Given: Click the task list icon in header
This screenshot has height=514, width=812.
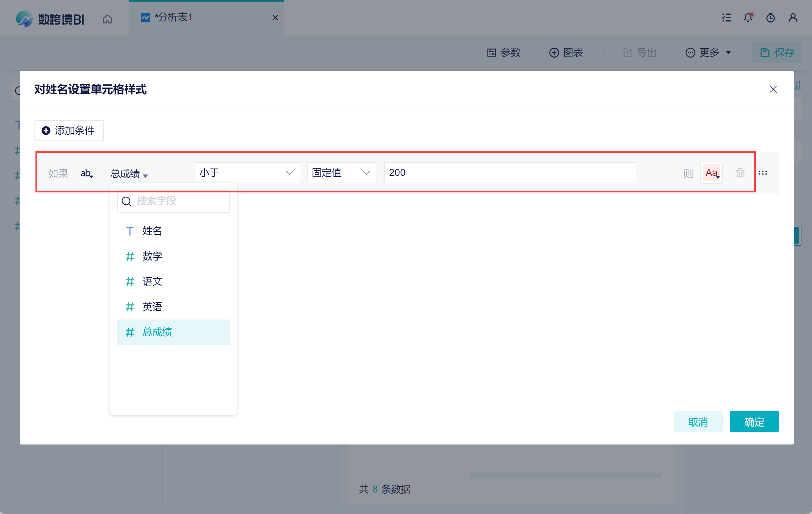Looking at the screenshot, I should click(x=726, y=18).
